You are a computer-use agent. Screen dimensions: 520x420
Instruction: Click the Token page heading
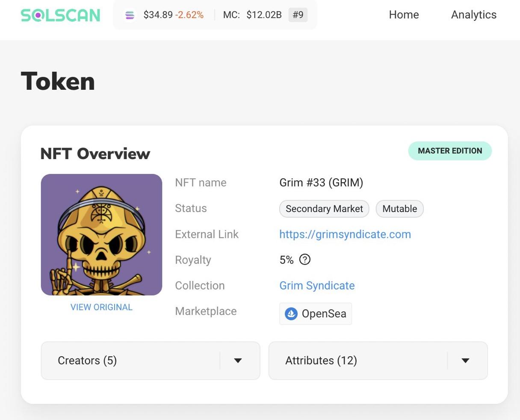[x=58, y=81]
